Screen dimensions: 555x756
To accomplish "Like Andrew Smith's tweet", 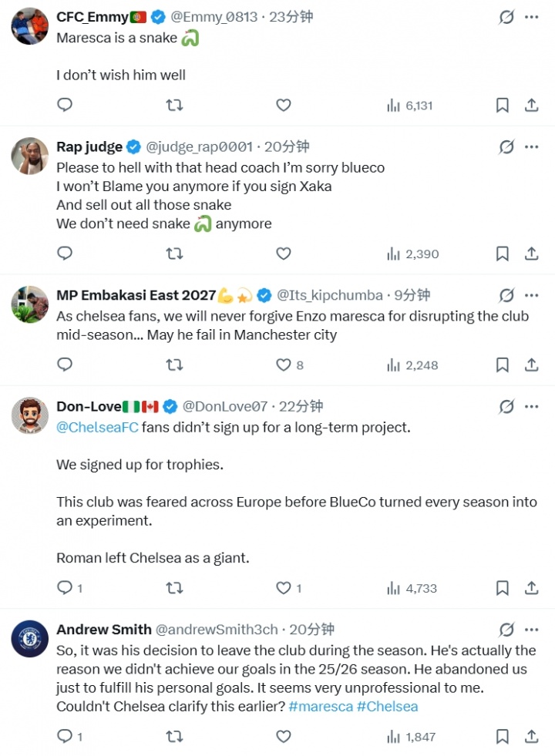I will pyautogui.click(x=284, y=736).
